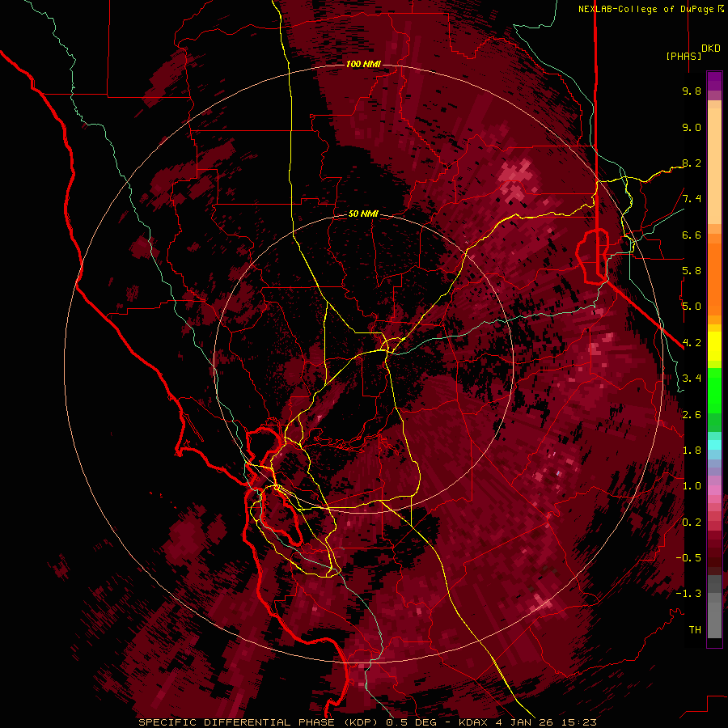
Task: Click the 6.6 scale value
Action: pyautogui.click(x=692, y=235)
